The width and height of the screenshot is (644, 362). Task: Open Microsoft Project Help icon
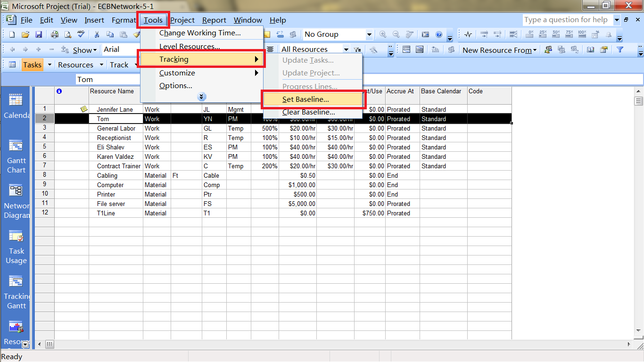439,34
